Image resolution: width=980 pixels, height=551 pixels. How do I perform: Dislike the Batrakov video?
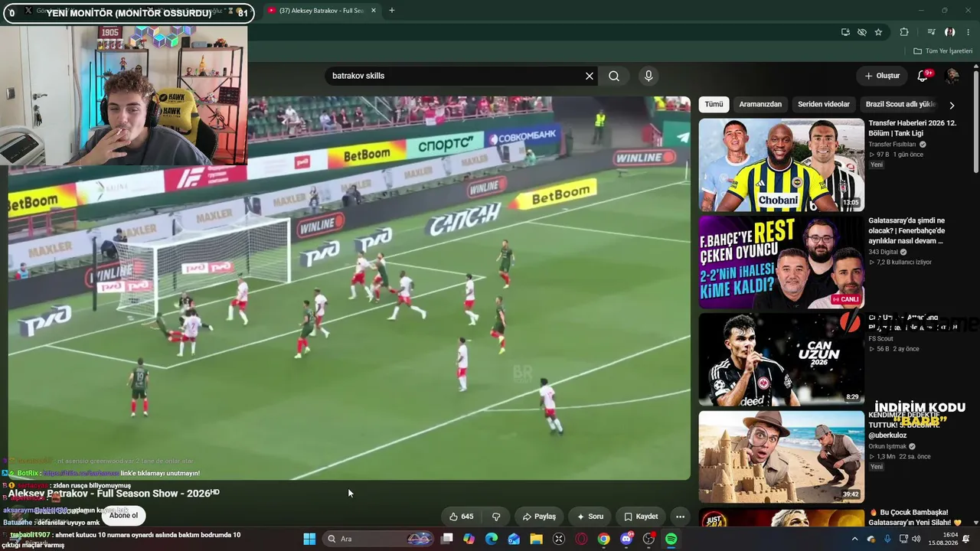click(496, 517)
